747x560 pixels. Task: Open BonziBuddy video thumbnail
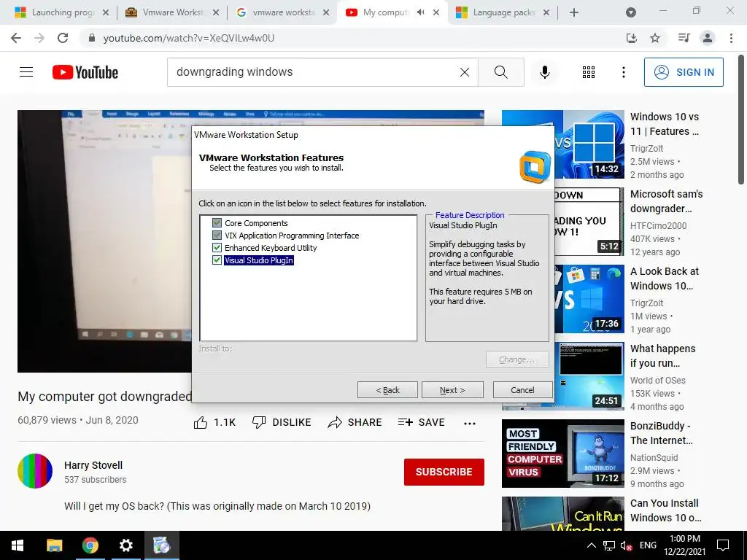[x=562, y=454]
